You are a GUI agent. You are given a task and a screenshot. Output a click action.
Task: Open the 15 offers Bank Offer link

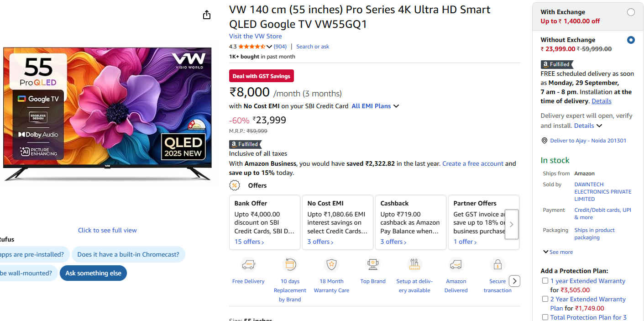(x=249, y=242)
